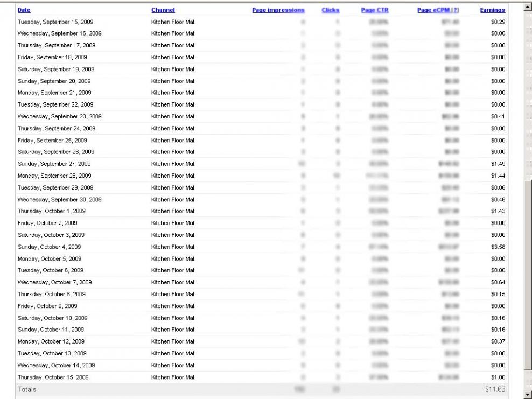This screenshot has height=399, width=532.
Task: Click the $3.58 earnings value
Action: [498, 247]
